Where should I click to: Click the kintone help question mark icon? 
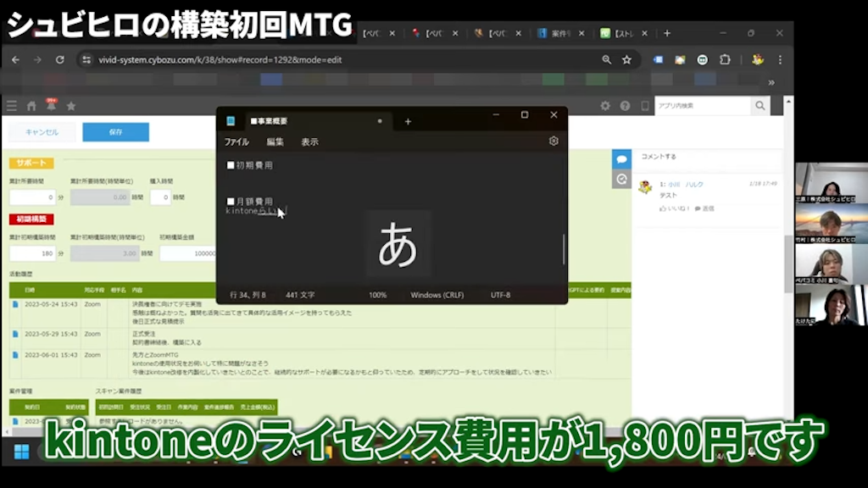[625, 105]
